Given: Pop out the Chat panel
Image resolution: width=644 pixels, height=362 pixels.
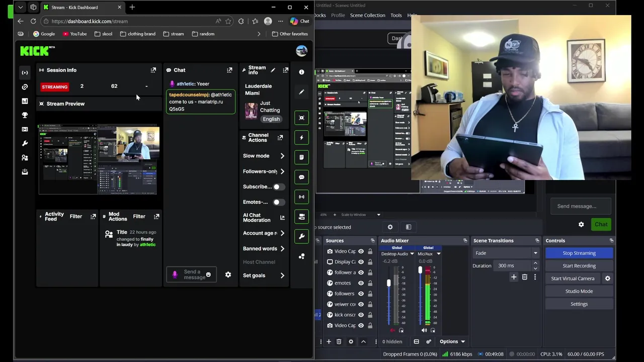Looking at the screenshot, I should pyautogui.click(x=229, y=70).
